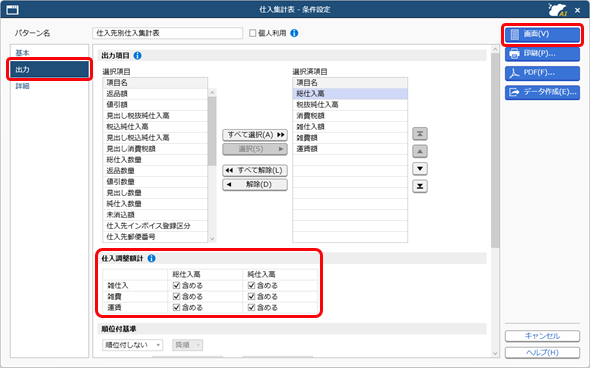Click the window menu icon in title bar

tap(12, 10)
